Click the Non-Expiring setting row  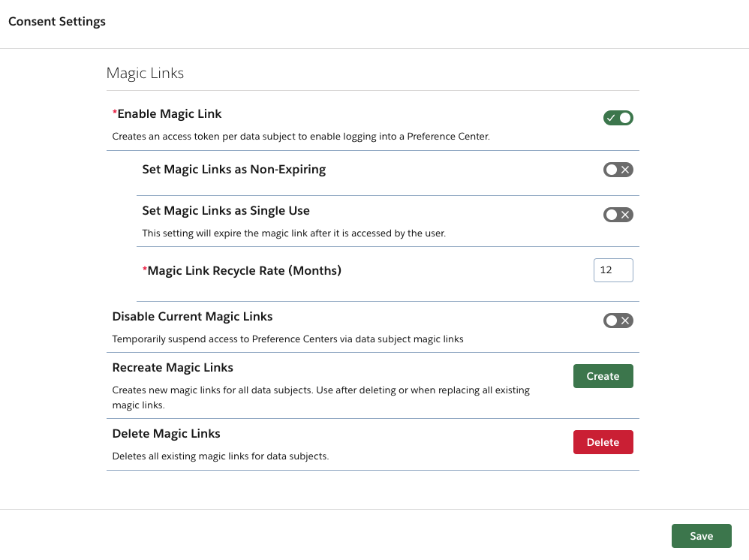coord(233,170)
